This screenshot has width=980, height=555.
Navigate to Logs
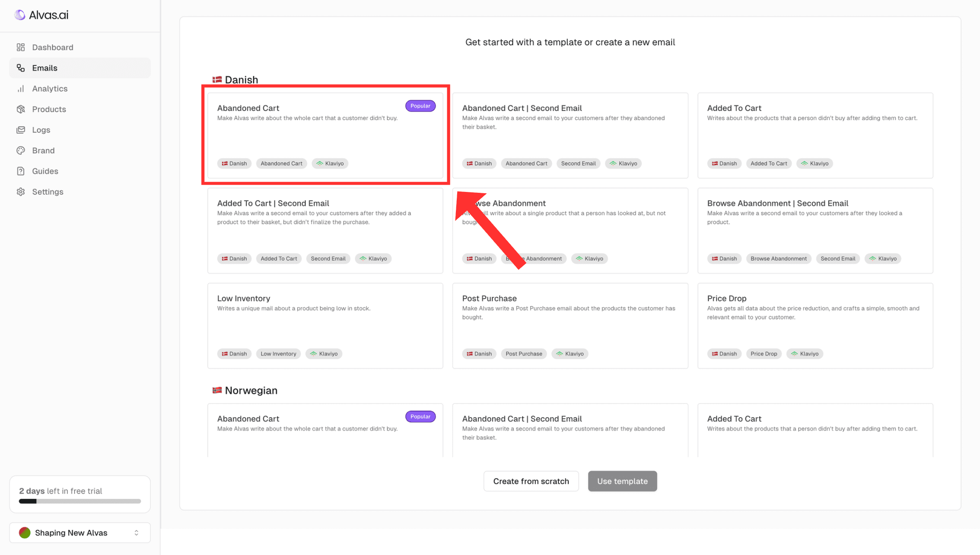pos(80,130)
